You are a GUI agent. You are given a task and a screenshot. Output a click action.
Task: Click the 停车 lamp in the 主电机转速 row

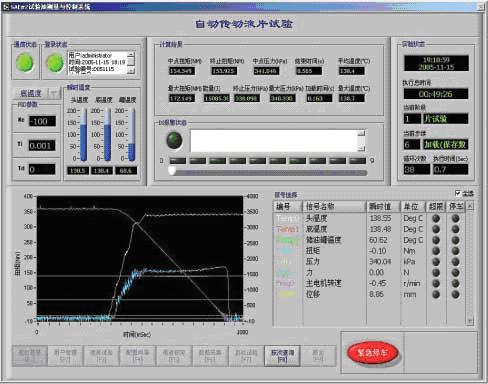pyautogui.click(x=455, y=283)
